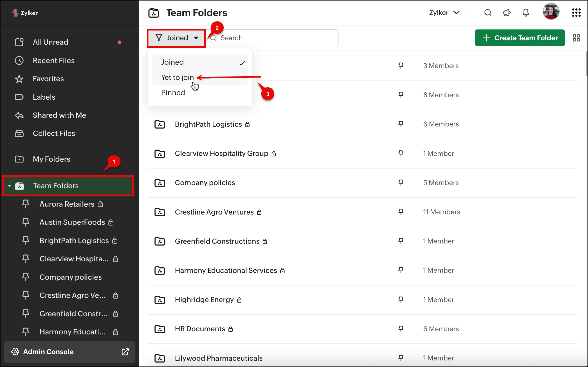Click the announcements megaphone icon

point(507,13)
